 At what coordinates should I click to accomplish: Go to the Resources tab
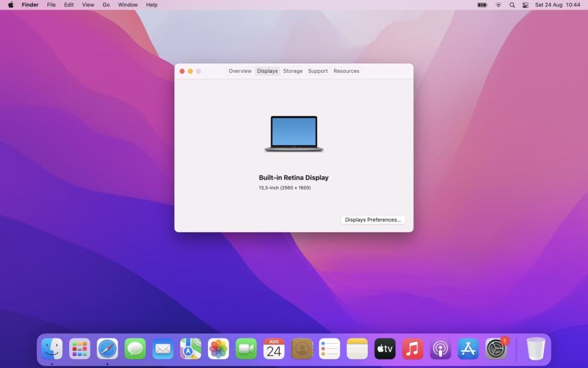pos(346,71)
